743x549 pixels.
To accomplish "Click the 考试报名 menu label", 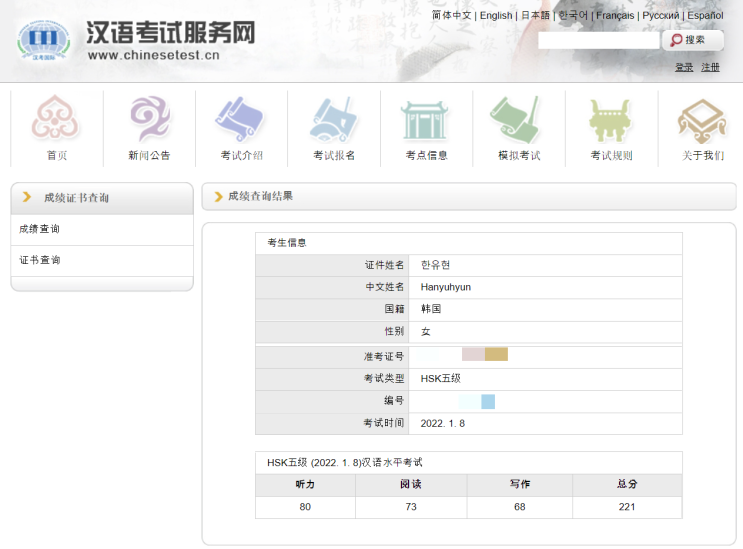I will pos(334,155).
